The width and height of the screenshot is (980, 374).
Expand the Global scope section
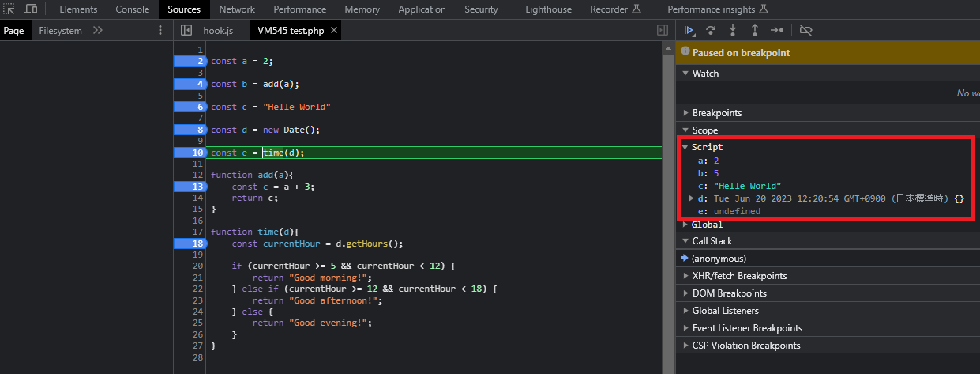[707, 225]
